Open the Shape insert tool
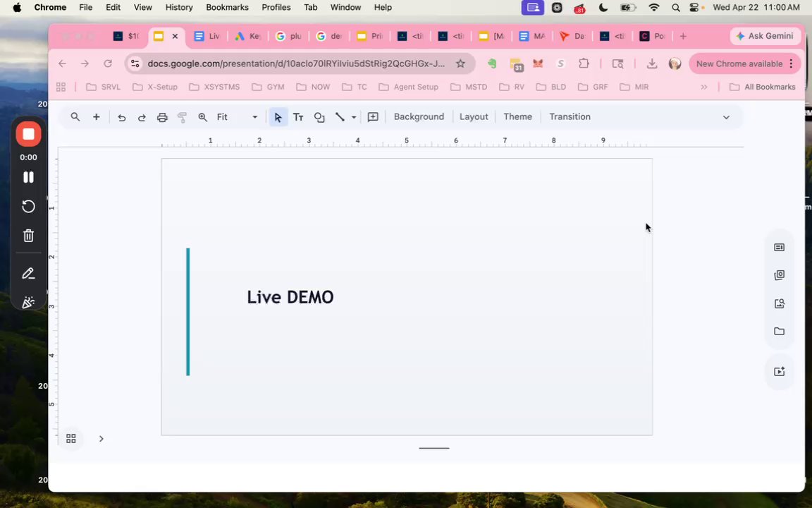The width and height of the screenshot is (812, 508). tap(319, 117)
